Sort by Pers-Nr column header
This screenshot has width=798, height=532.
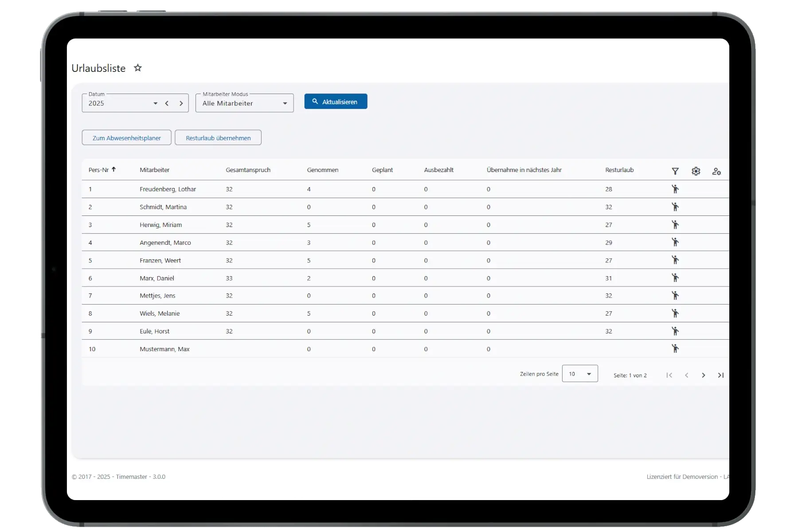pyautogui.click(x=99, y=170)
